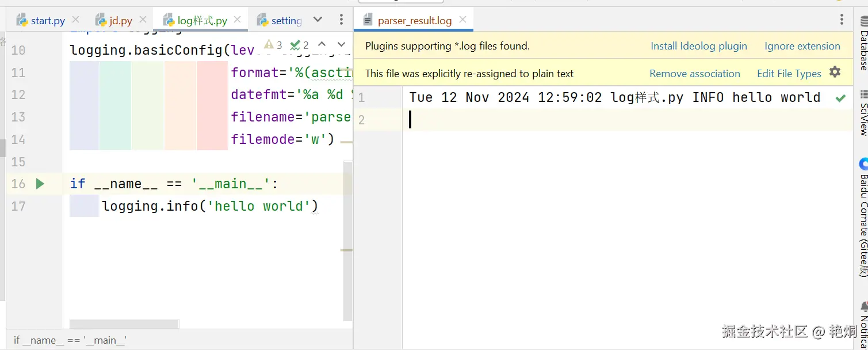Click Remove association link
Screen dimensions: 868x350
(x=695, y=73)
